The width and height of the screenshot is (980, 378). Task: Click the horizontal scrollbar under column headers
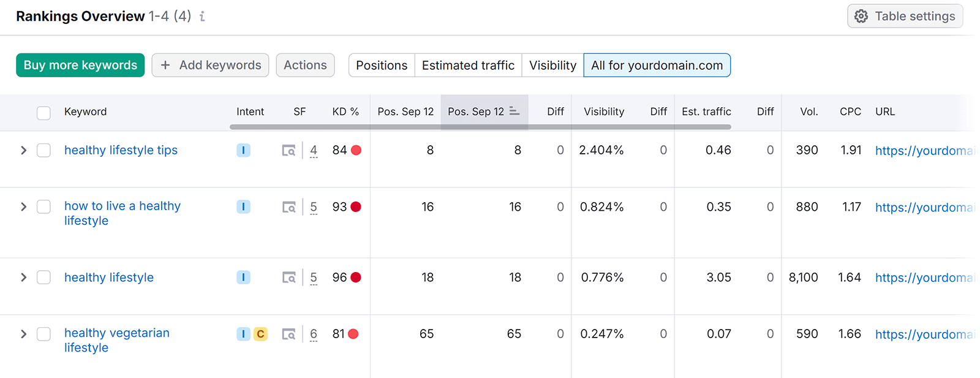(x=480, y=127)
